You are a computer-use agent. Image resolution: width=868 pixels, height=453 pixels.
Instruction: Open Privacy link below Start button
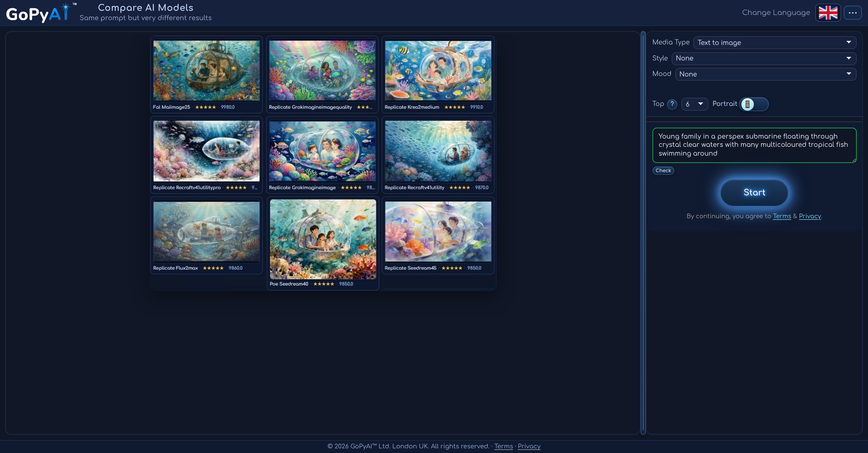pyautogui.click(x=810, y=216)
